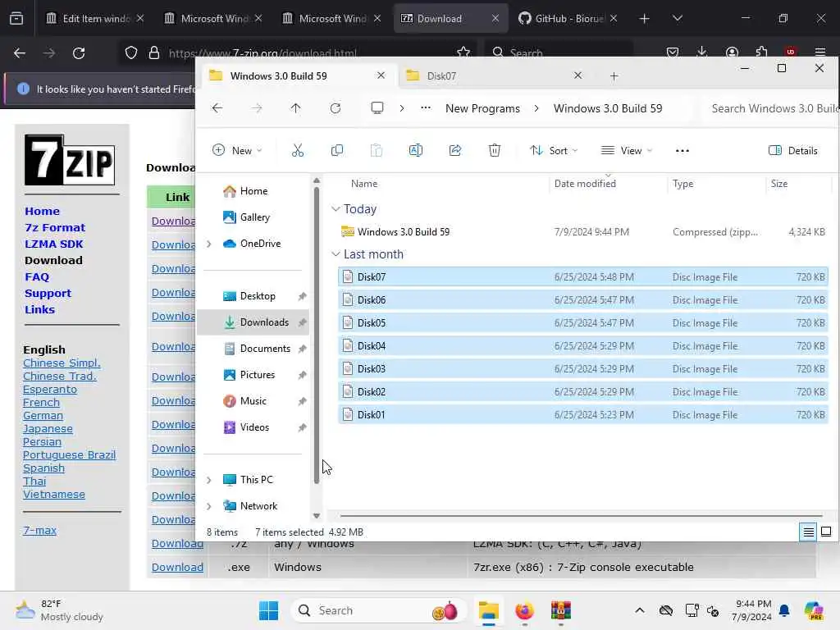Go up one folder level in Explorer

click(295, 108)
